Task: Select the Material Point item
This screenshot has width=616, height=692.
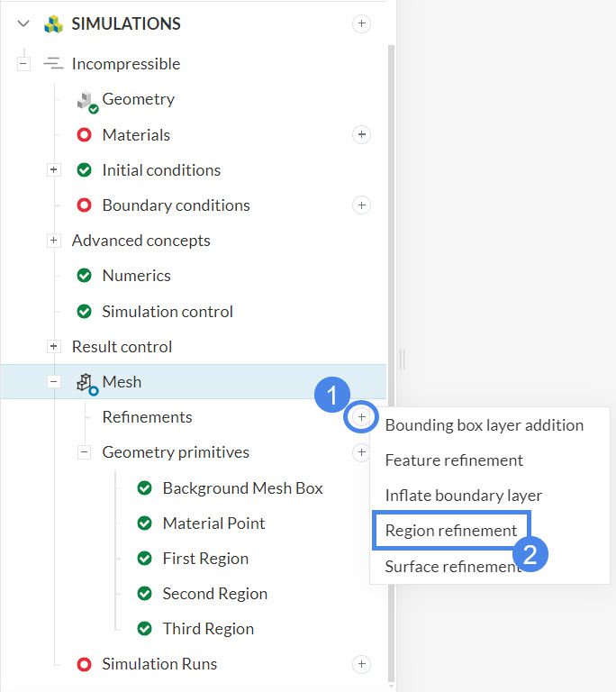Action: pos(213,524)
